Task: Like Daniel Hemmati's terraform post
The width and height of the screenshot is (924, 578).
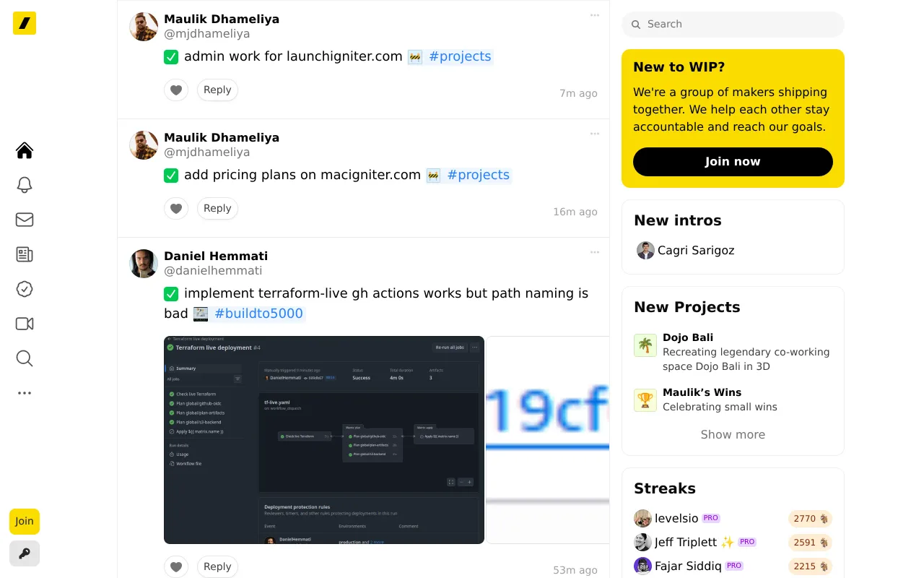Action: coord(176,567)
